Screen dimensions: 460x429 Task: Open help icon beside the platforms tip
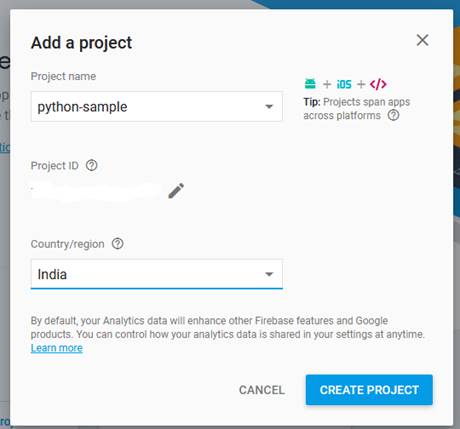[393, 115]
